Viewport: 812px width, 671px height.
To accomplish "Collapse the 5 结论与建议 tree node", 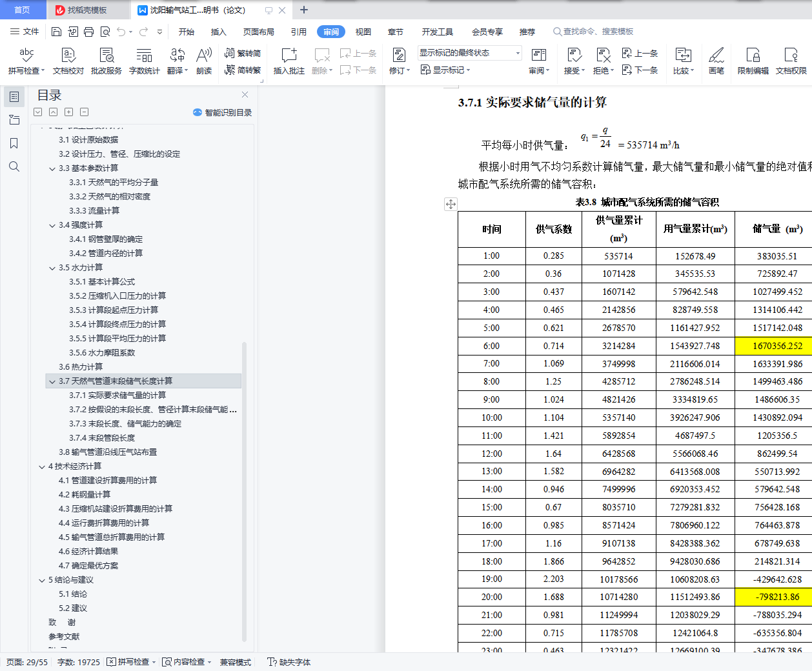I will pos(42,580).
